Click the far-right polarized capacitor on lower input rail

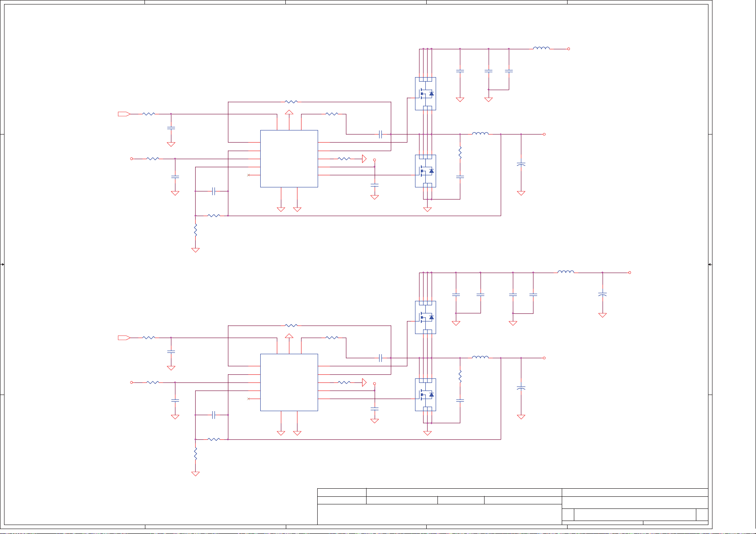pos(603,295)
